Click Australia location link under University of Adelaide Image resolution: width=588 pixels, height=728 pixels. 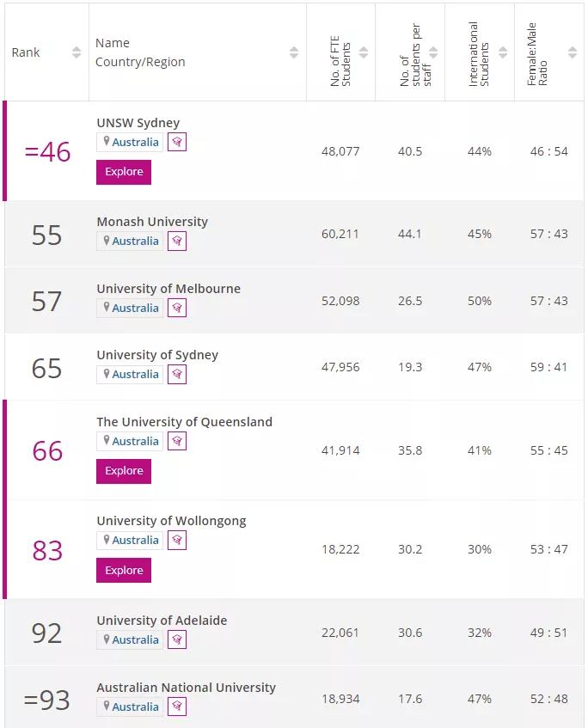click(135, 640)
